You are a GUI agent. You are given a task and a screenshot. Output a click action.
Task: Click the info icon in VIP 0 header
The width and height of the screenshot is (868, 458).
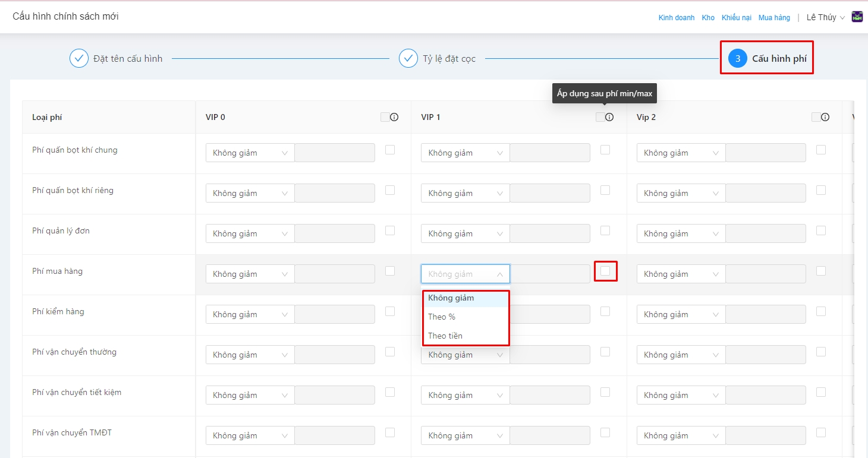coord(394,118)
